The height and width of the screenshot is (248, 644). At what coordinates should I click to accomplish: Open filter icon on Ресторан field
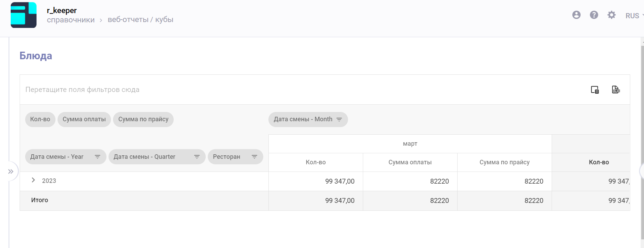pyautogui.click(x=254, y=157)
